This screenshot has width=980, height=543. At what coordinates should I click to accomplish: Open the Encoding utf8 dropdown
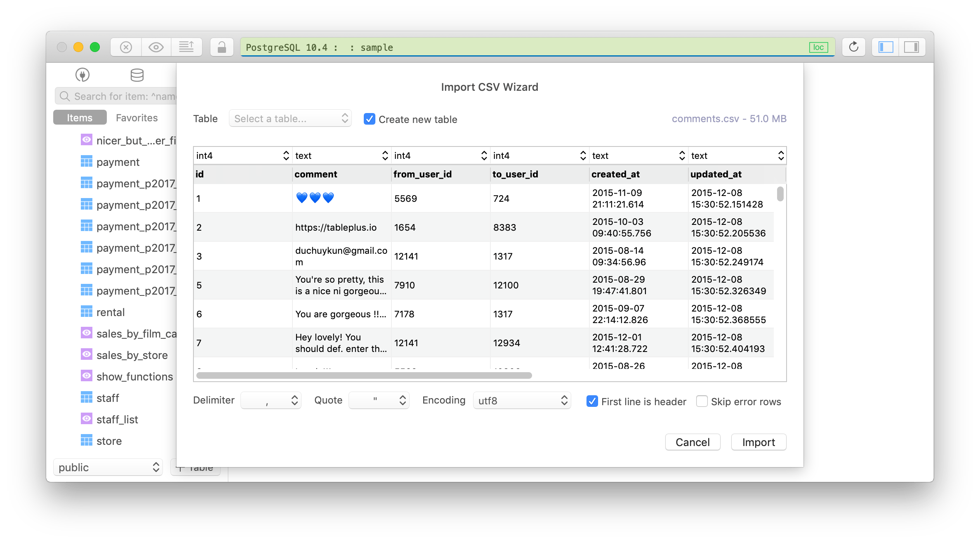(522, 400)
